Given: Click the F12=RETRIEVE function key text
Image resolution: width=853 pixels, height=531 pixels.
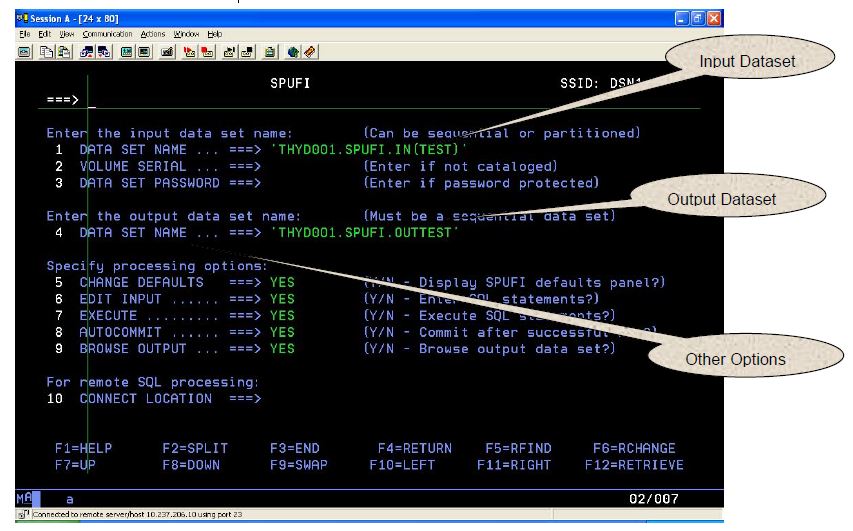Looking at the screenshot, I should point(634,465).
